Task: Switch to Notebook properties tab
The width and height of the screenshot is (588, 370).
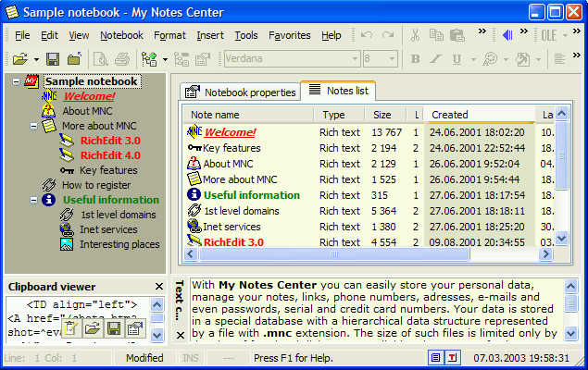Action: point(241,92)
